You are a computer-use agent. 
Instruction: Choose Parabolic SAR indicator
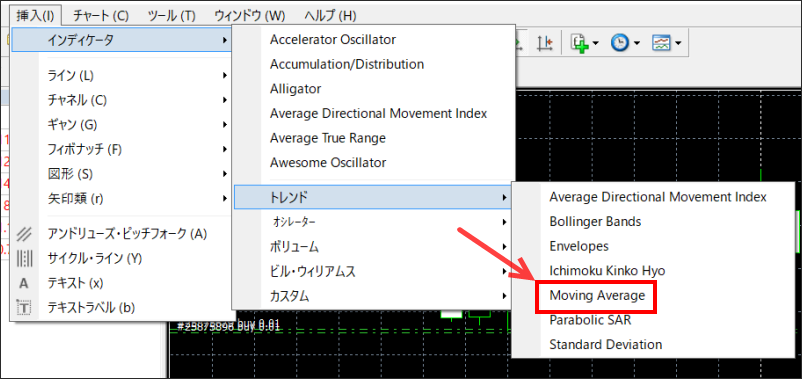tap(590, 320)
